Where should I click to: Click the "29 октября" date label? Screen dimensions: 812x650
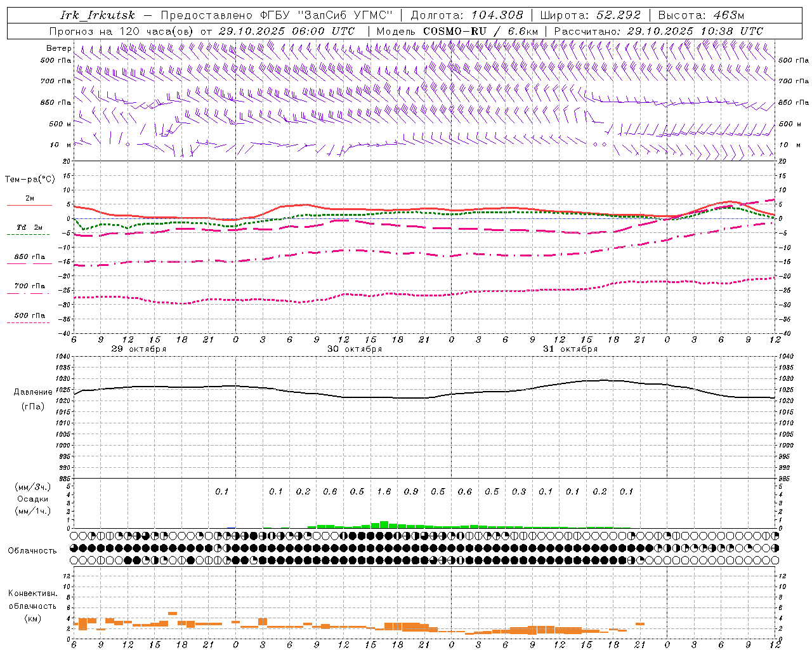pos(139,349)
